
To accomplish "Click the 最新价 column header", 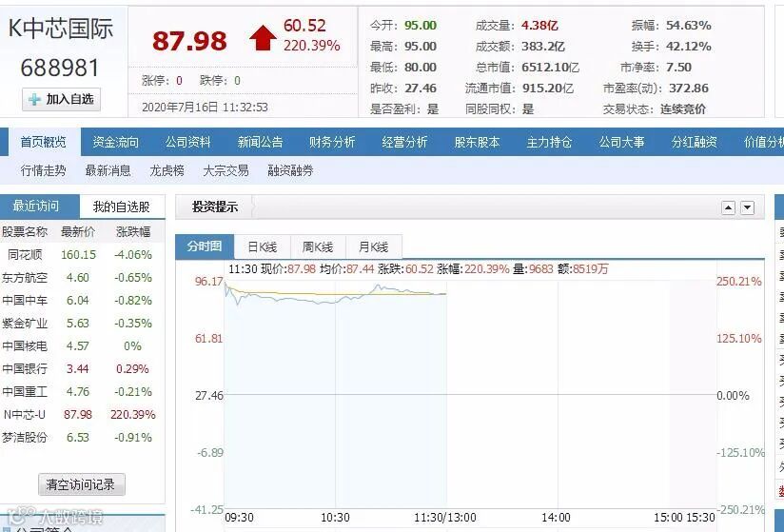I will [77, 231].
